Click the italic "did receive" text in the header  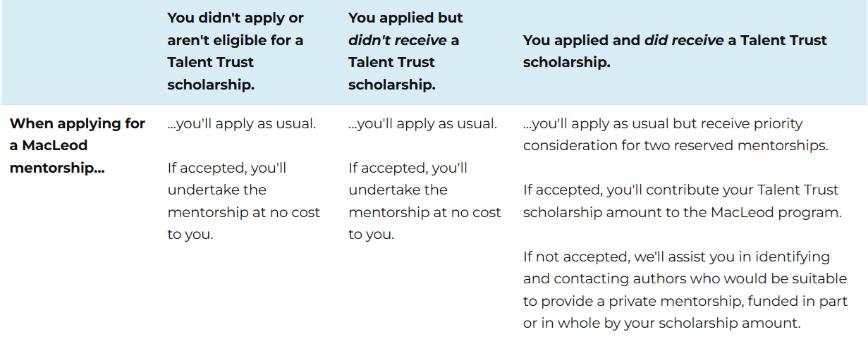pos(684,40)
